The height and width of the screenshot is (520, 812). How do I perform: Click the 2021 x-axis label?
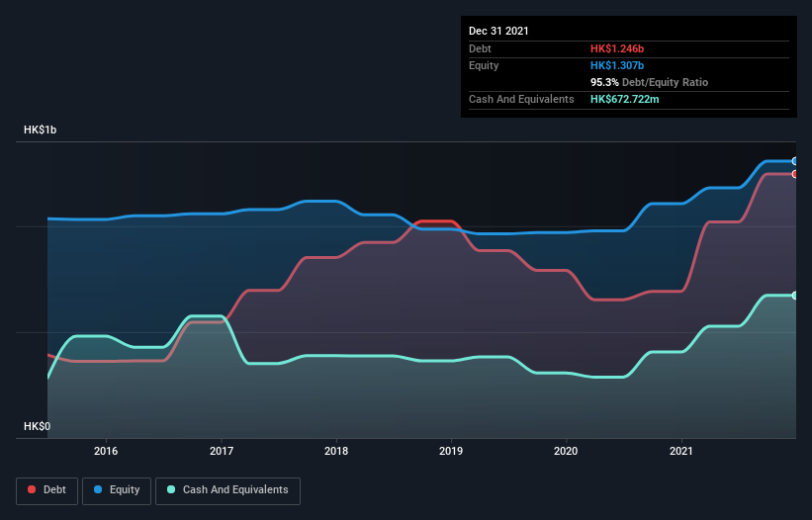[681, 451]
